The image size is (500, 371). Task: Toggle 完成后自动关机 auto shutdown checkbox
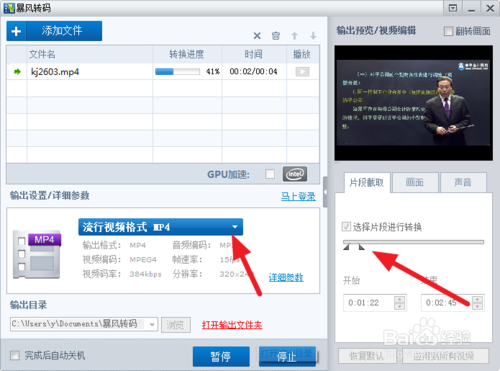pos(15,355)
